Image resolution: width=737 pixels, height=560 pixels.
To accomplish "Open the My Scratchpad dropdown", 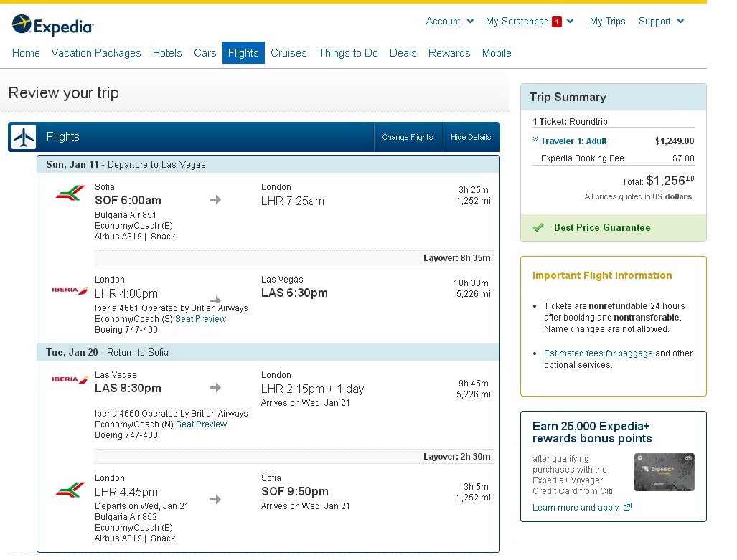I will (529, 21).
